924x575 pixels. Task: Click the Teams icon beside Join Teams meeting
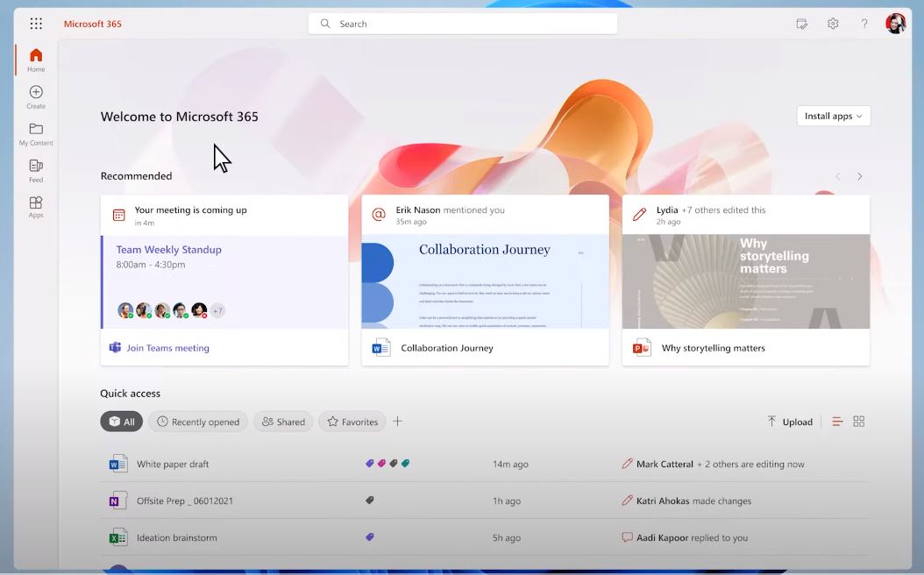click(x=115, y=348)
